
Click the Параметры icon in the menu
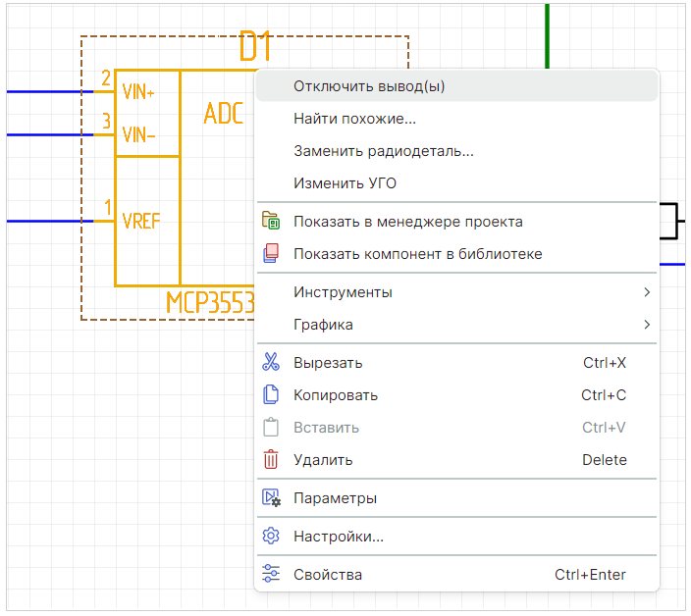(271, 498)
